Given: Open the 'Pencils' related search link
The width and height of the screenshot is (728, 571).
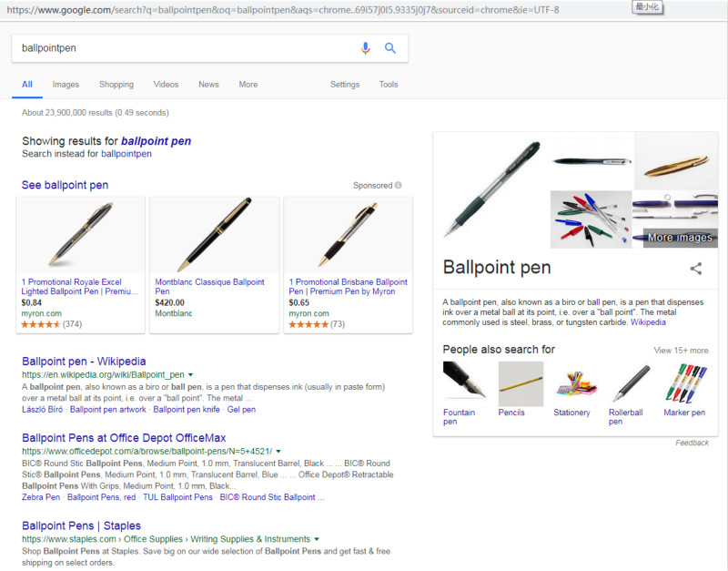Looking at the screenshot, I should (511, 413).
